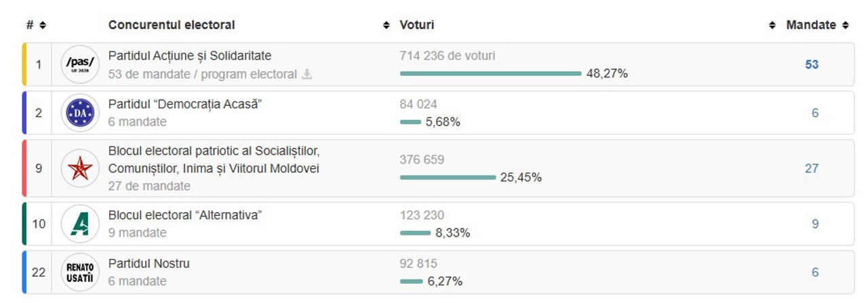Click the Democrația Acasă party logo
868x303 pixels.
click(x=80, y=113)
